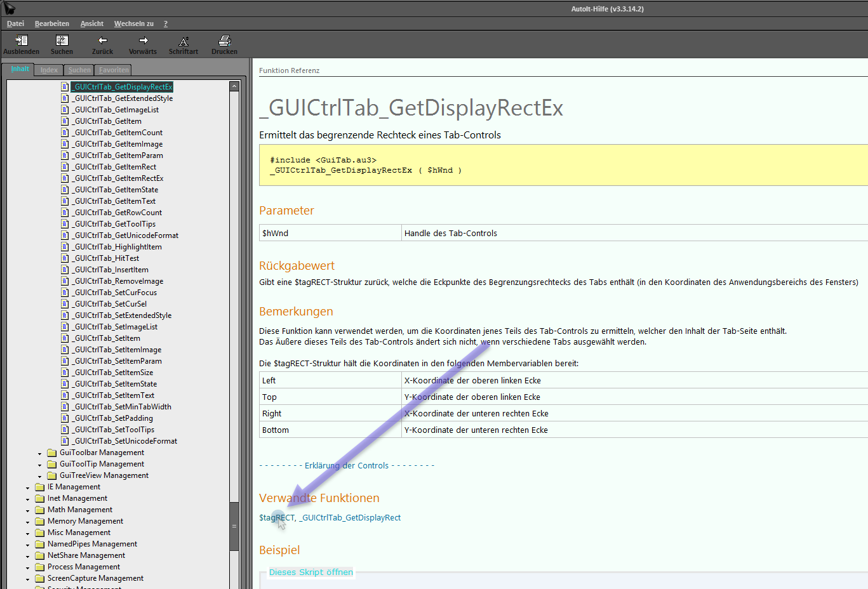The width and height of the screenshot is (868, 589).
Task: Click the Suchen toolbar icon
Action: point(62,41)
